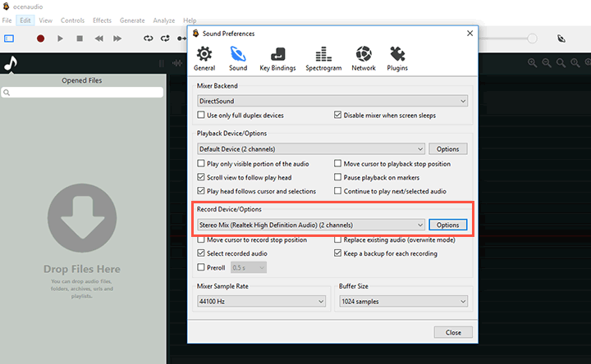Open the Mixer Backend DirectSound dropdown
The width and height of the screenshot is (591, 364).
coord(332,101)
